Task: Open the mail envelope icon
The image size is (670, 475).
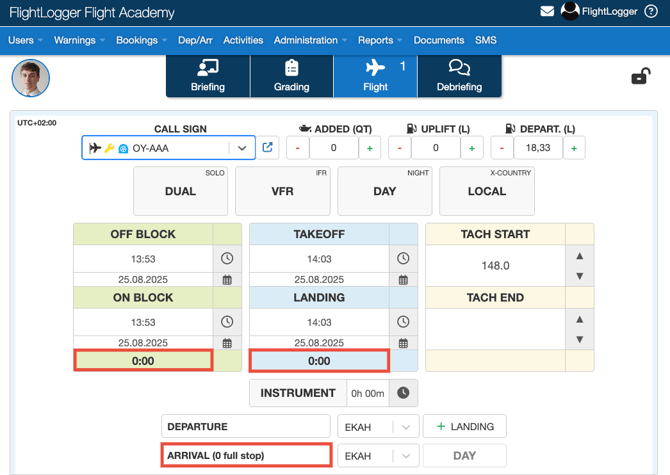Action: 547,12
